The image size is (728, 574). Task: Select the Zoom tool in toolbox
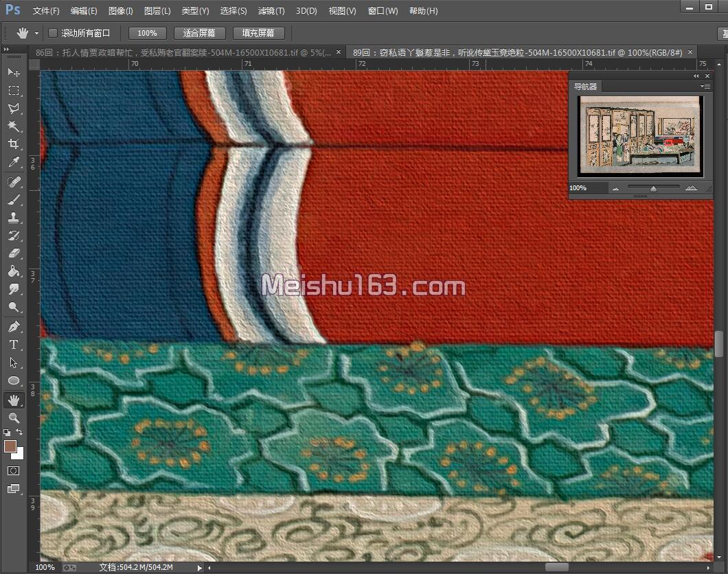click(x=14, y=417)
